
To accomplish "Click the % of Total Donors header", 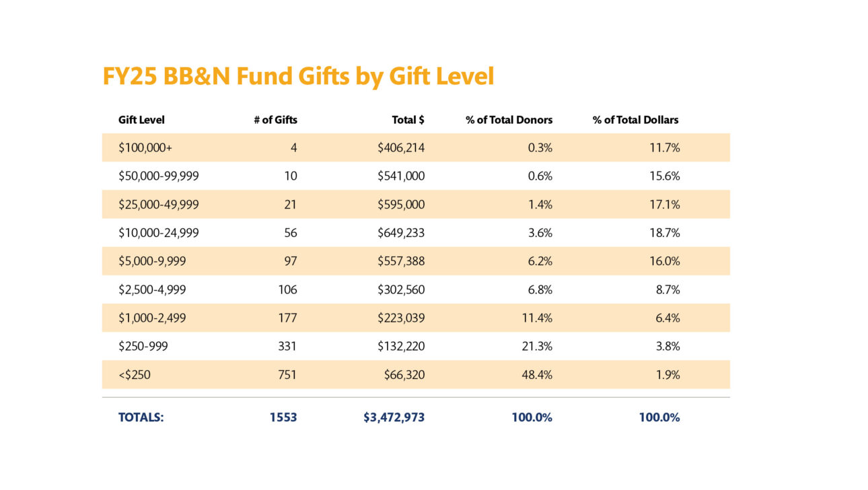I will (x=509, y=120).
